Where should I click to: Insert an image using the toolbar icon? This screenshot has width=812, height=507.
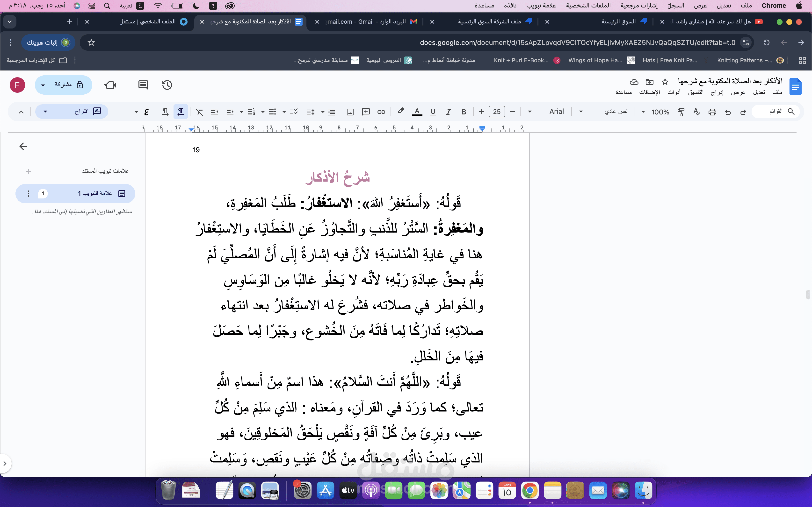pos(350,112)
